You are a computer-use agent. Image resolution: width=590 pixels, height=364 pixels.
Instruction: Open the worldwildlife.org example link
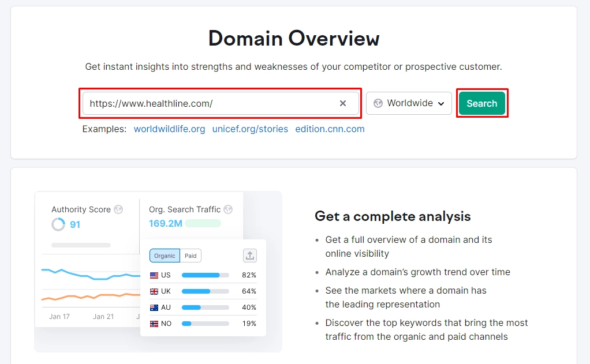(169, 129)
